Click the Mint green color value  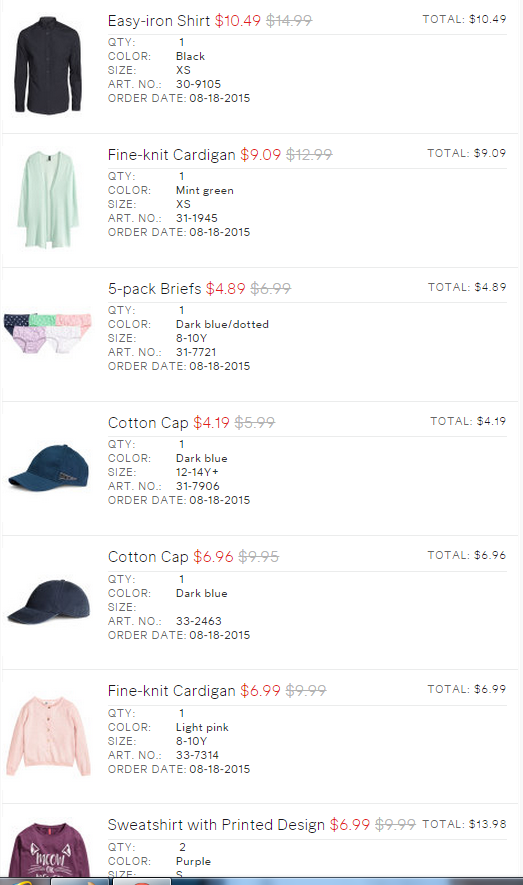204,190
